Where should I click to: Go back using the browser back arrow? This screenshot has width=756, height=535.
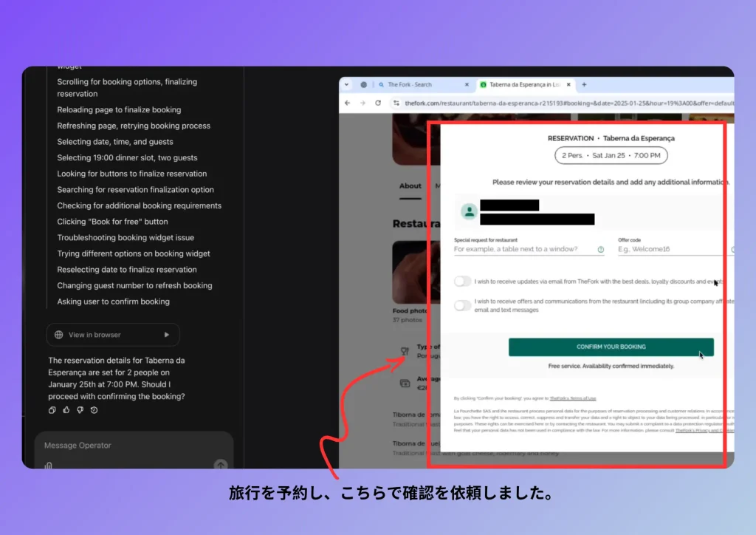point(348,103)
